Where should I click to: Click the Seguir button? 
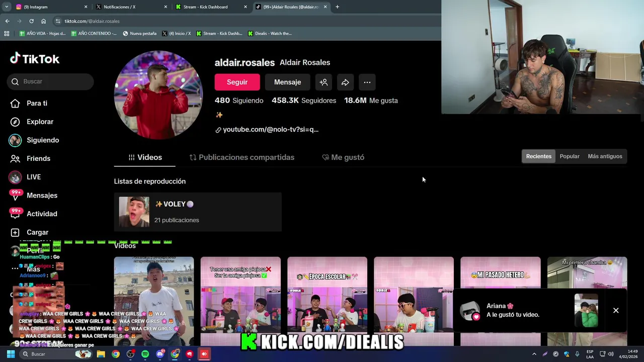(237, 82)
